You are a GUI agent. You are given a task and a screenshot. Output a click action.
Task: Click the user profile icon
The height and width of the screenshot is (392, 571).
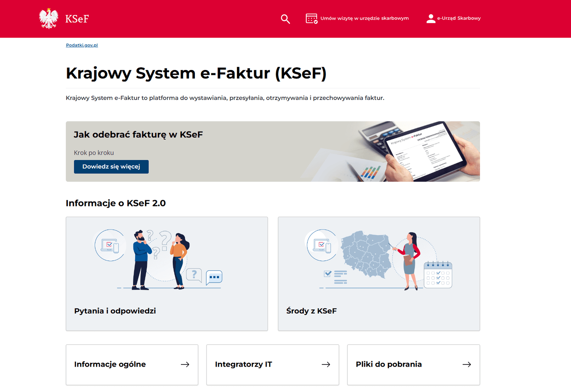431,19
